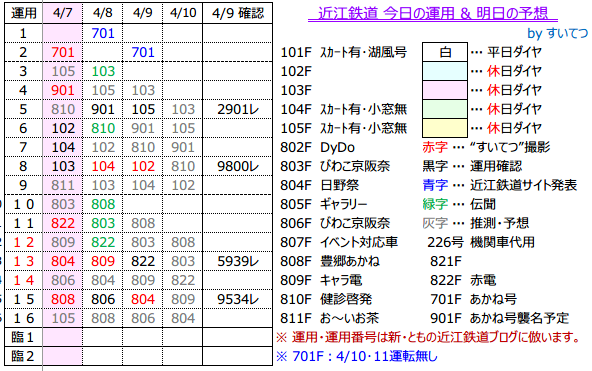Click the '226号 機関車代用' legend entry

481,242
